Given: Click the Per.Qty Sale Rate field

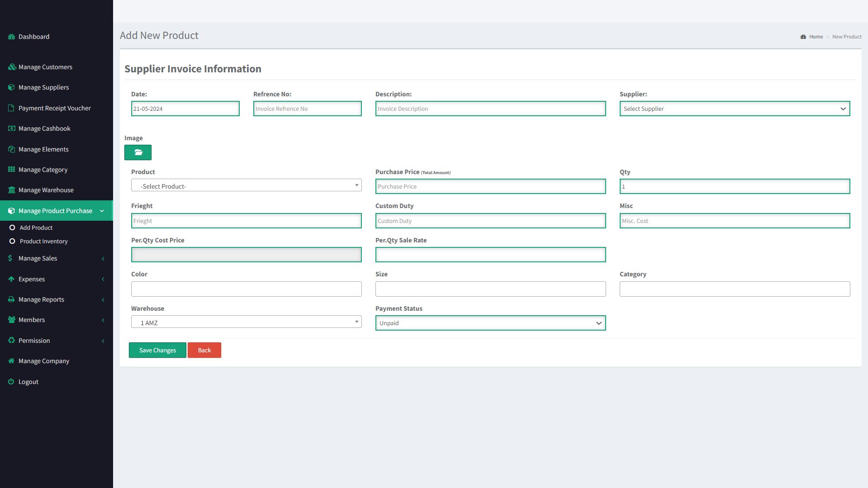Looking at the screenshot, I should point(490,255).
